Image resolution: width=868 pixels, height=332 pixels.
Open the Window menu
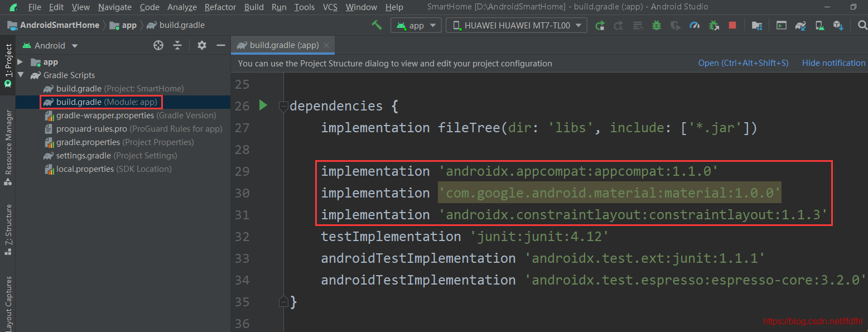pos(361,7)
